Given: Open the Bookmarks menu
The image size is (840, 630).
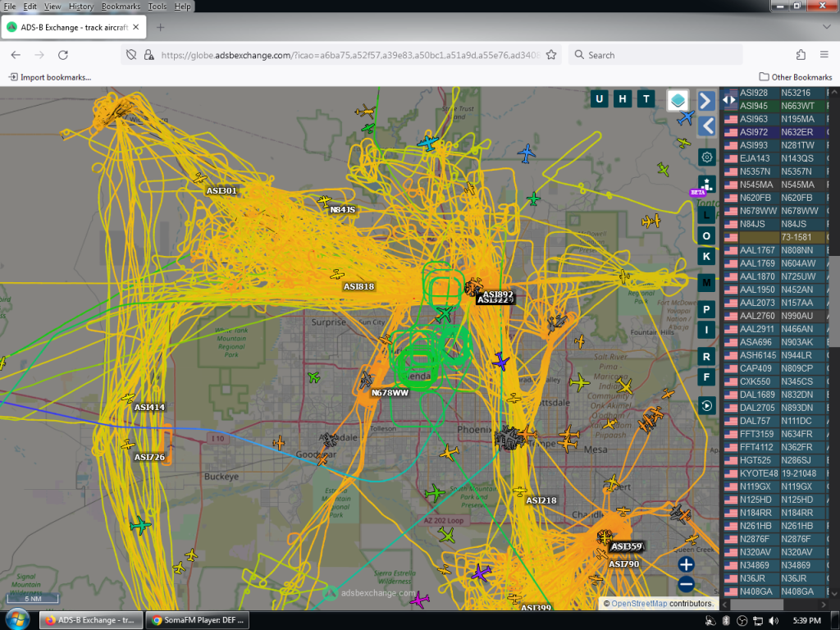Looking at the screenshot, I should (x=121, y=7).
